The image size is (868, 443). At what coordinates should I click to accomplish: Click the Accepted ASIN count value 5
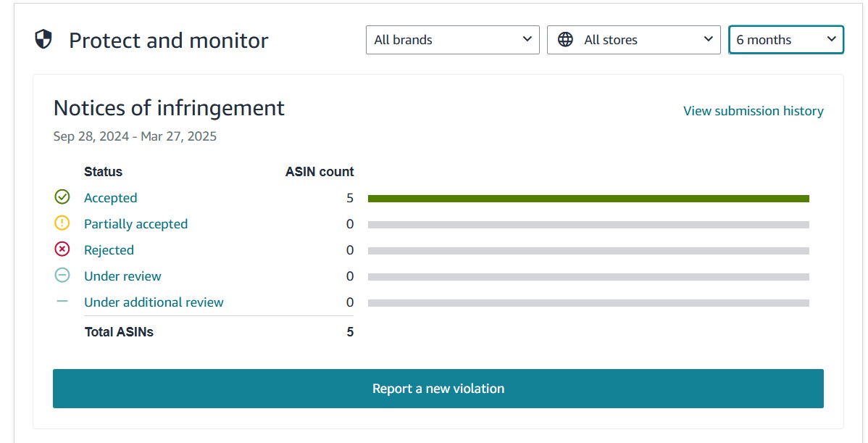(350, 198)
